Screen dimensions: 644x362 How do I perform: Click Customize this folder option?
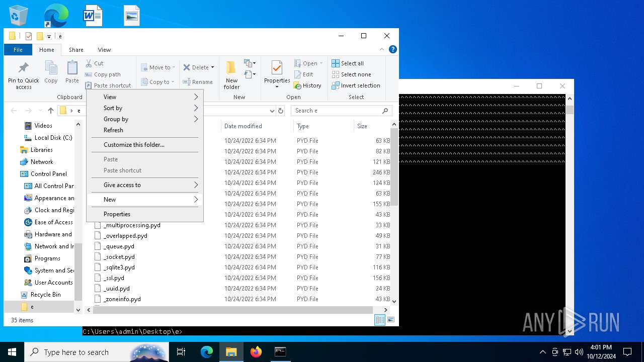coord(134,145)
